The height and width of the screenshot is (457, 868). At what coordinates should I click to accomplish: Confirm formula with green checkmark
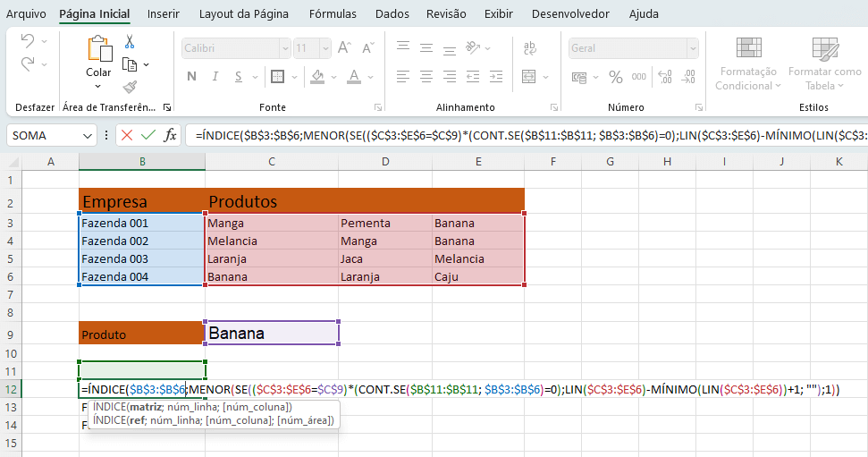point(147,135)
